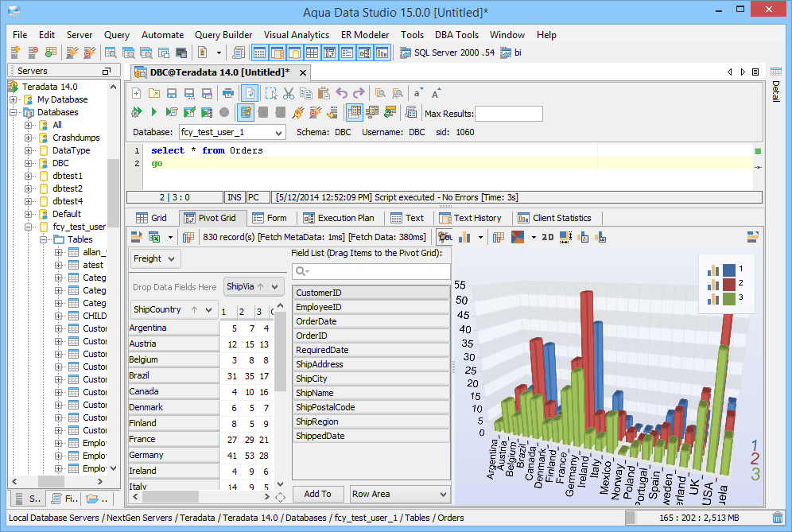Click the Print icon in the editor toolbar
This screenshot has height=532, width=792.
(x=228, y=93)
